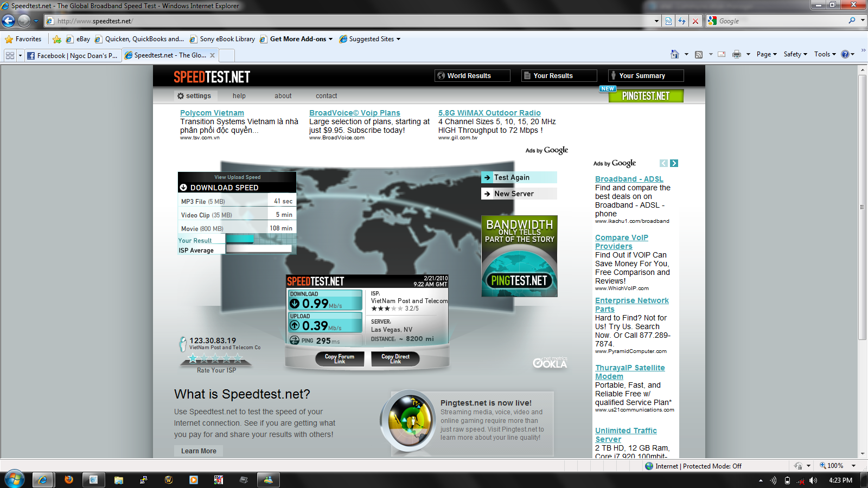Open Quick Tabs grid icon

[10, 55]
